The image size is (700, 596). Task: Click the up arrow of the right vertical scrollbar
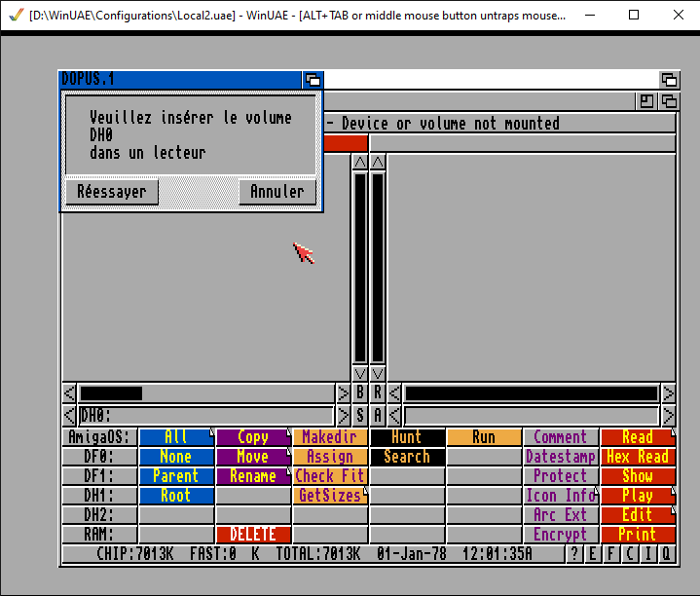tap(378, 163)
